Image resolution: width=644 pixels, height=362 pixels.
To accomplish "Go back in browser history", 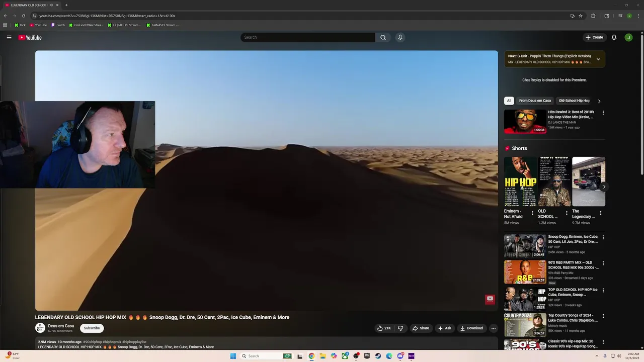I will (x=6, y=16).
